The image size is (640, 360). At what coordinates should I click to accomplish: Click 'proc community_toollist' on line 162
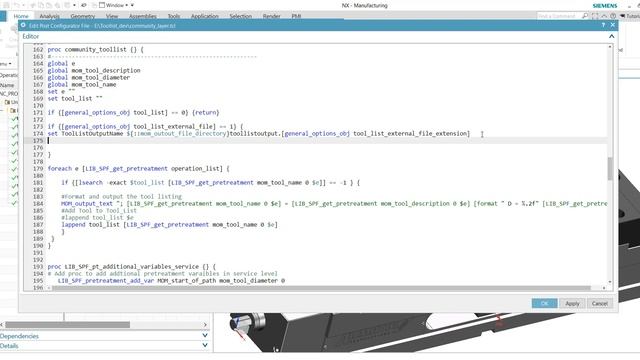pyautogui.click(x=87, y=49)
